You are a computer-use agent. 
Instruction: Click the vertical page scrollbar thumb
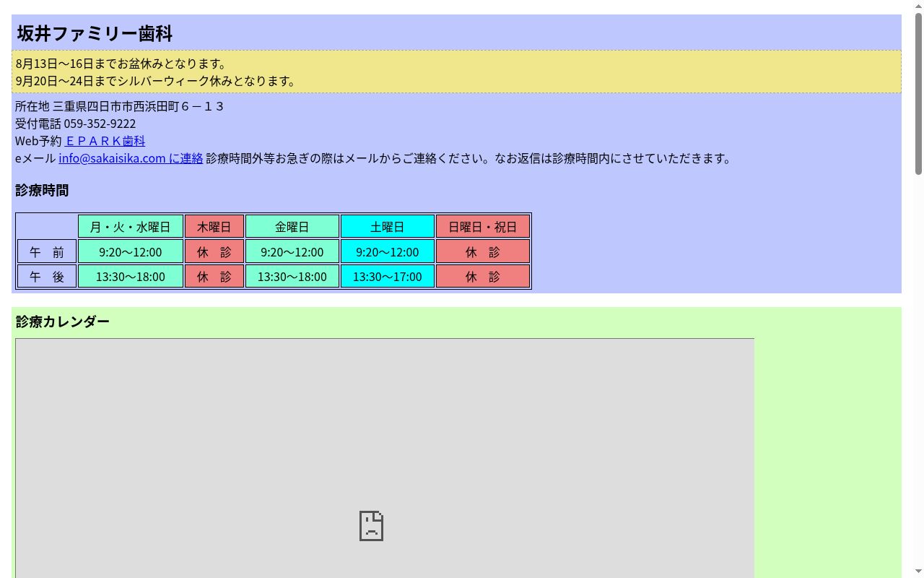(918, 94)
